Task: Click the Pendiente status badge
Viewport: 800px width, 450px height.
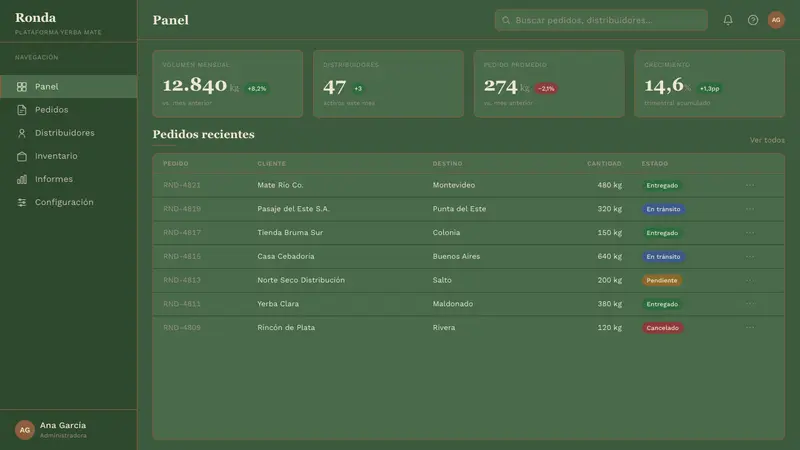Action: pos(662,281)
